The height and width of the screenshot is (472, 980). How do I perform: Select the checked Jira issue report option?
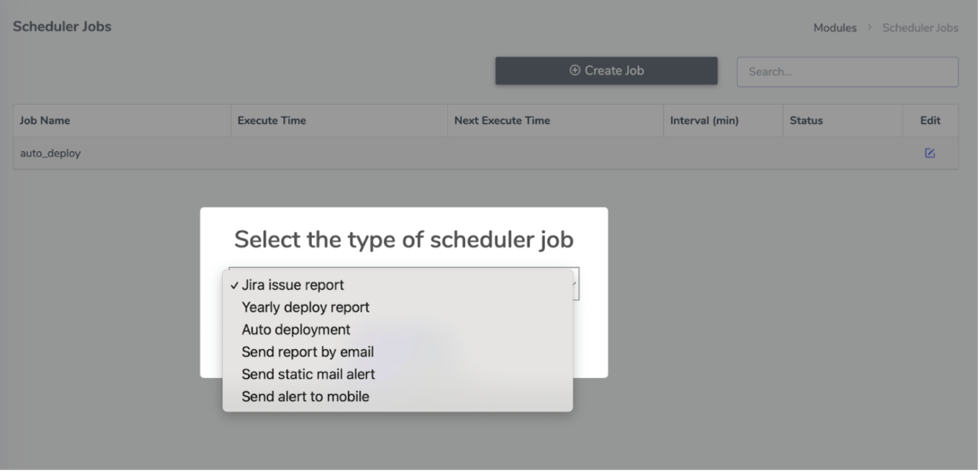[x=293, y=285]
